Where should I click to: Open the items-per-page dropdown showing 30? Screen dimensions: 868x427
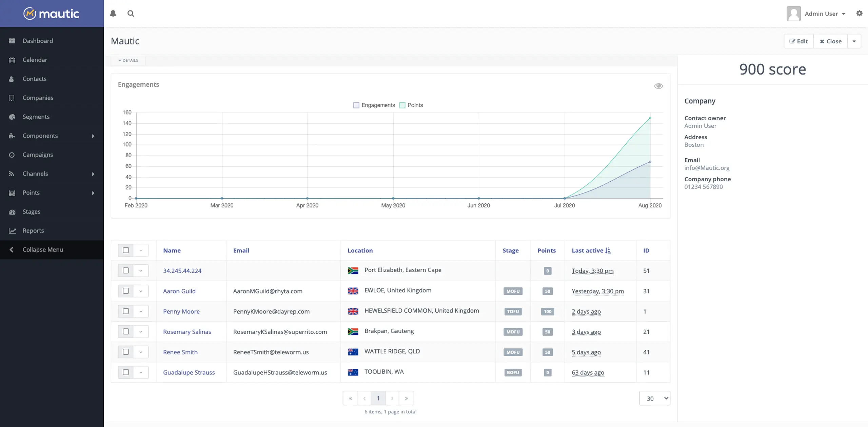coord(654,398)
